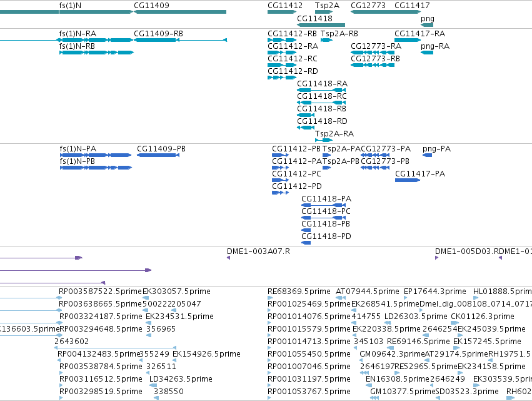Viewport: 532px width, 401px height.
Task: Select the EK303057.5prime feature label
Action: click(176, 292)
